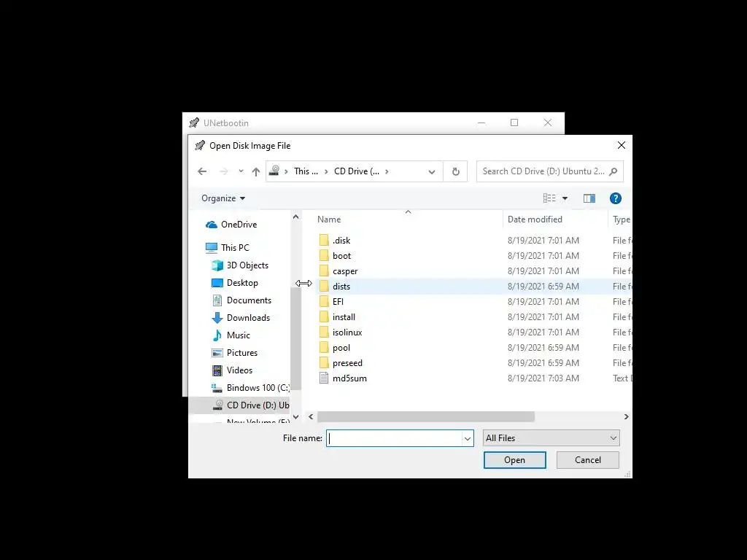Viewport: 747px width, 560px height.
Task: Select This PC in the navigation pane
Action: pos(235,248)
